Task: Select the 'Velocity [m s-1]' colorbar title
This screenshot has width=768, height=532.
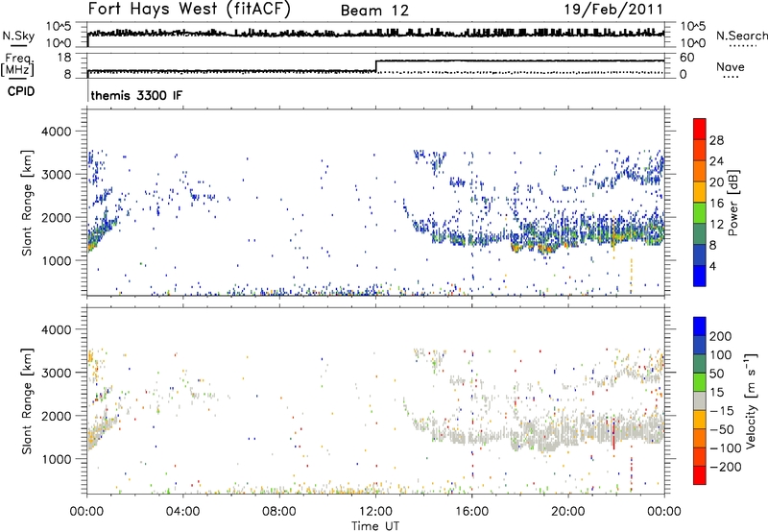Action: tap(750, 400)
